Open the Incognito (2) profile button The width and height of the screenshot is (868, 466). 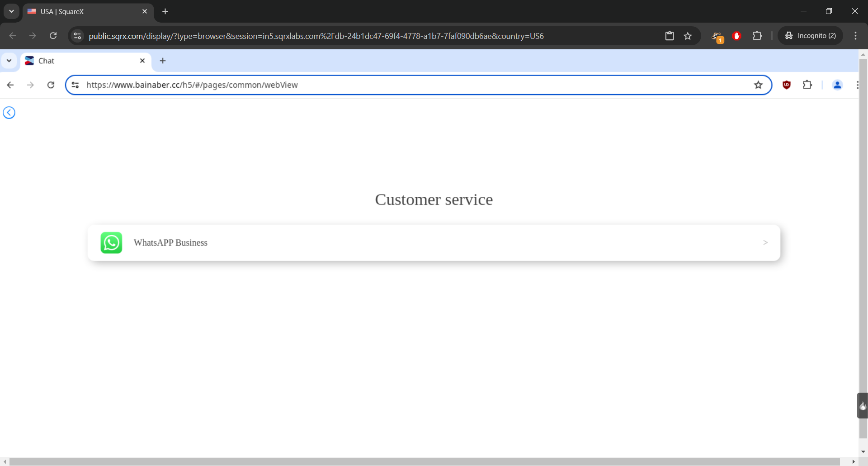[811, 36]
